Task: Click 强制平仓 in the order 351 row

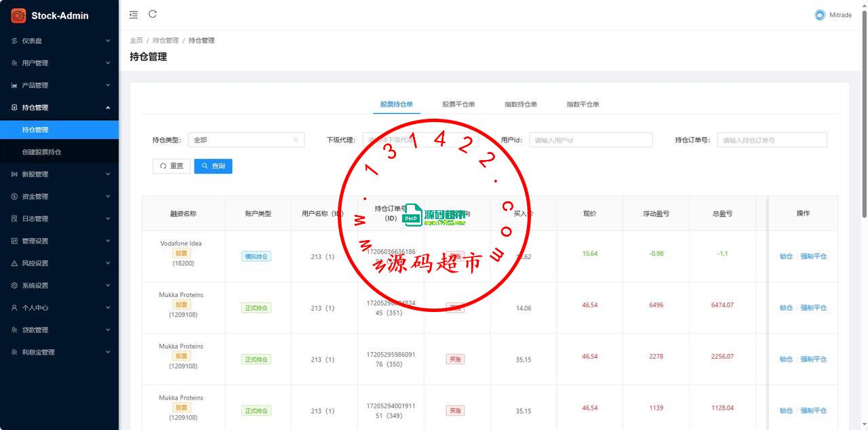Action: tap(814, 308)
